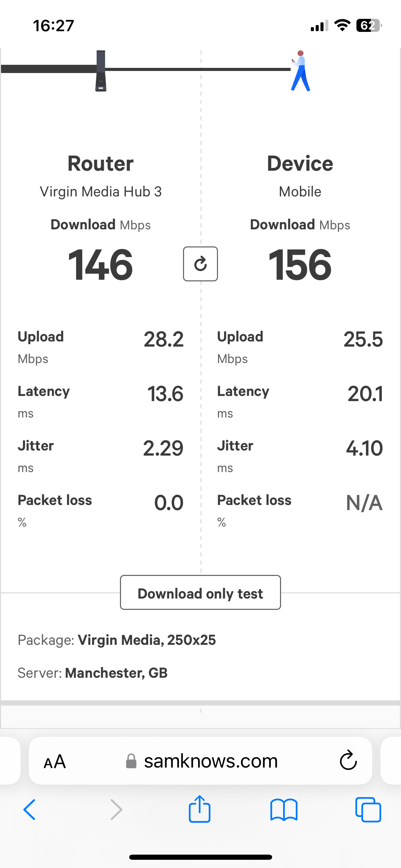401x868 pixels.
Task: Tap the forward navigation arrow
Action: (116, 810)
